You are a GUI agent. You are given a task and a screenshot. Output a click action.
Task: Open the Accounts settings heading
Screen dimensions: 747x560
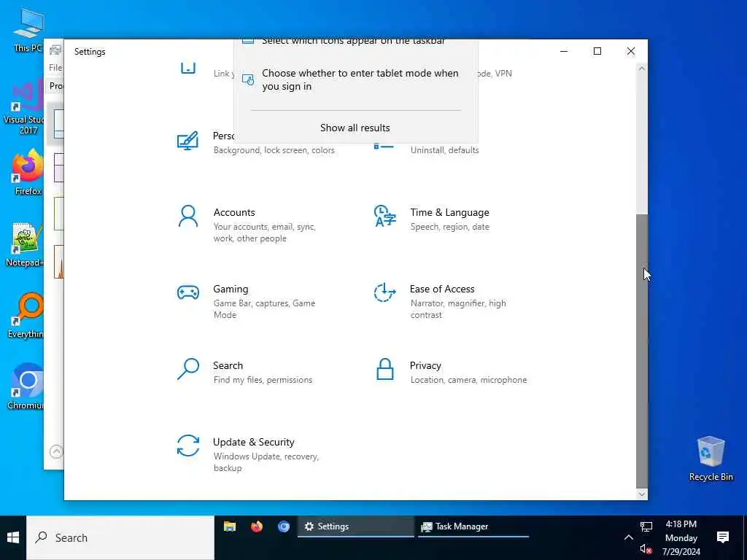coord(234,212)
